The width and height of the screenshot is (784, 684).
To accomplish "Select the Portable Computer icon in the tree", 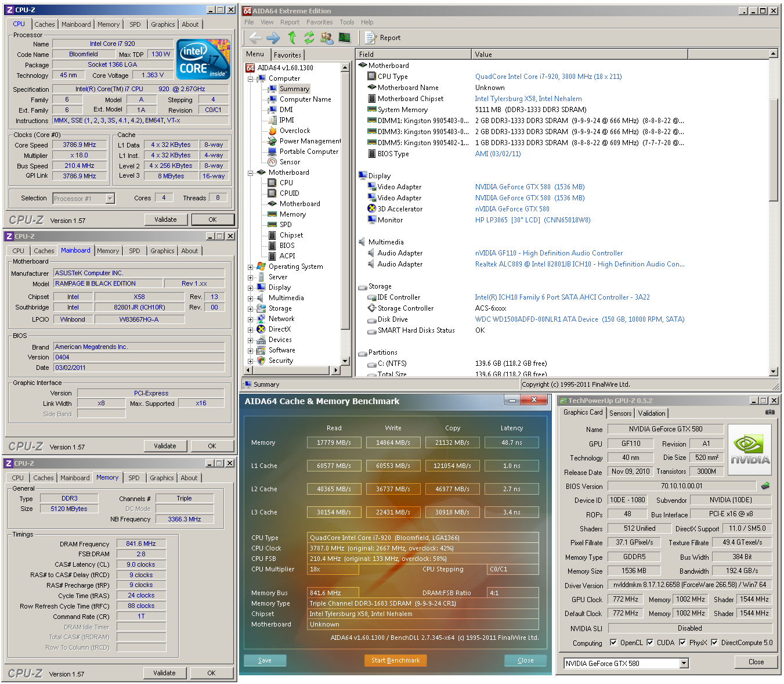I will tap(272, 152).
